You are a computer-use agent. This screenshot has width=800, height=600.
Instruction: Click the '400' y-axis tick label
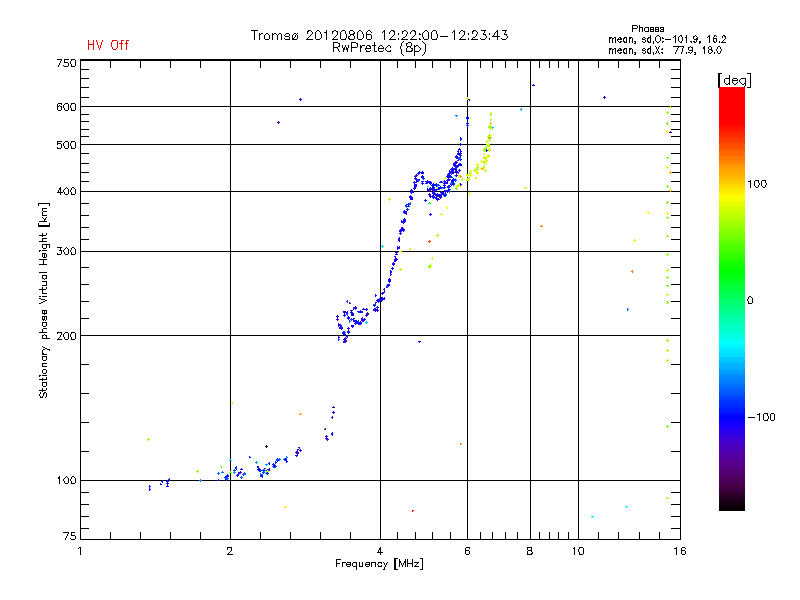pyautogui.click(x=66, y=191)
